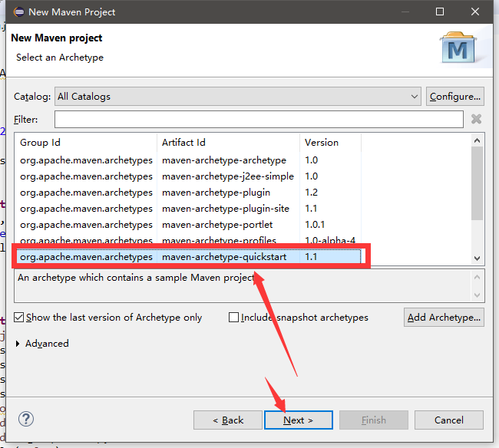Viewport: 499px width, 448px height.
Task: Select maven-archetype-profiles row
Action: [x=188, y=240]
